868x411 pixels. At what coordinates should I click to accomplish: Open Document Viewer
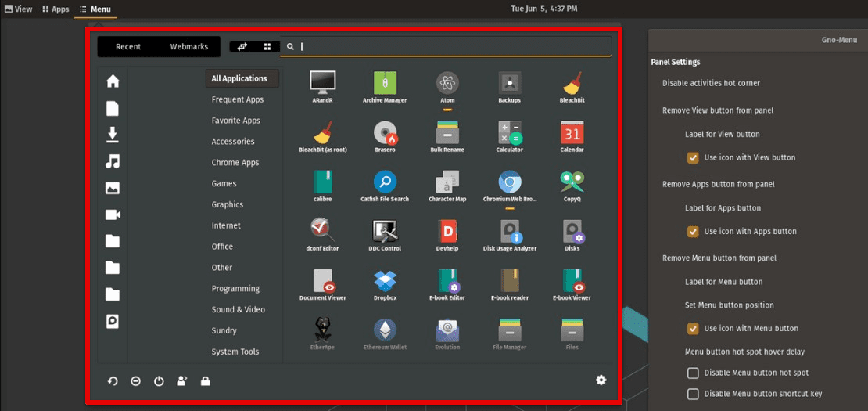coord(323,285)
